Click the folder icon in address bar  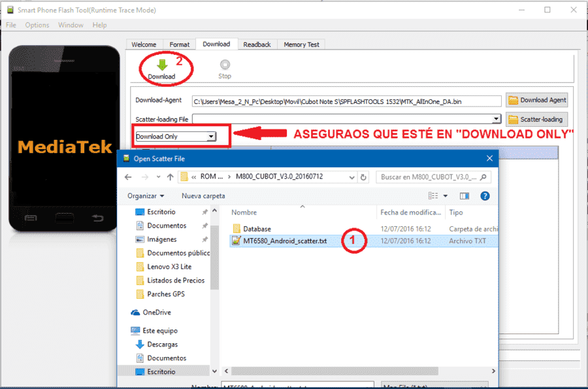184,177
